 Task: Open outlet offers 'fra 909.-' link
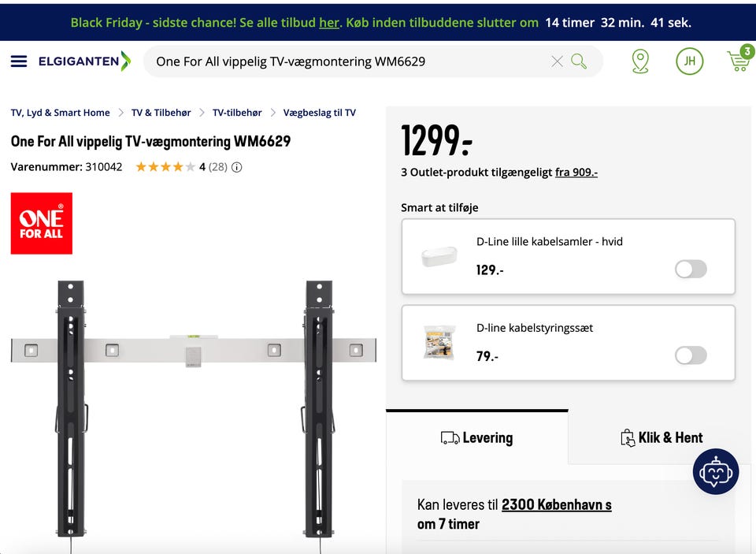pos(576,172)
